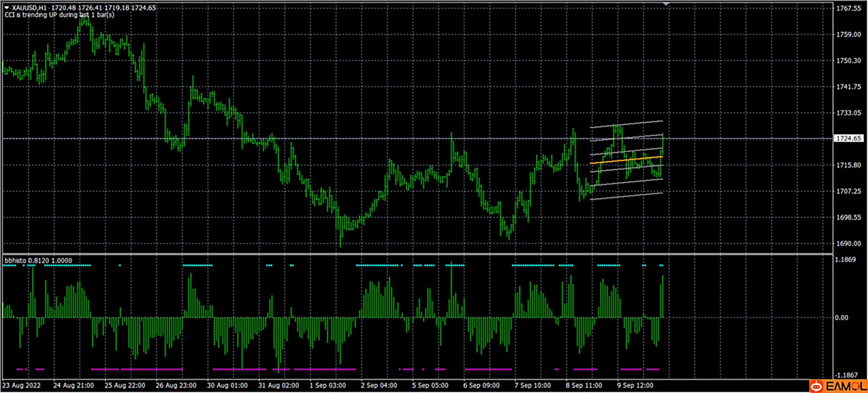Click the chart shift triangle marker on top edge
The image size is (868, 393).
click(666, 4)
